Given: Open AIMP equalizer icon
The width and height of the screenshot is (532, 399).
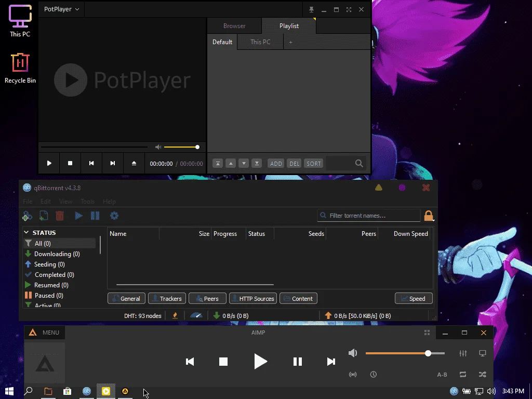Looking at the screenshot, I should pyautogui.click(x=463, y=353).
